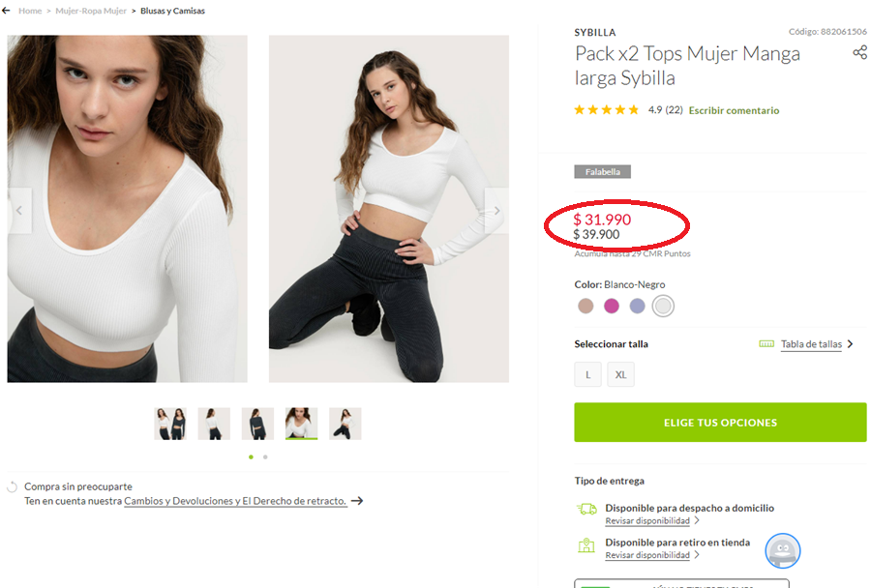Screen dimensions: 871x588
Task: Open Escribir comentario link
Action: click(734, 110)
